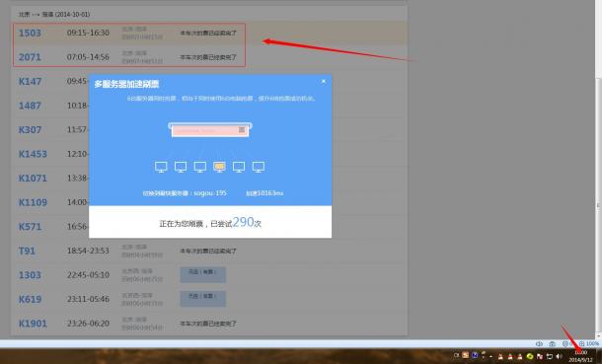Open train 1303 link
The image size is (602, 364).
30,275
